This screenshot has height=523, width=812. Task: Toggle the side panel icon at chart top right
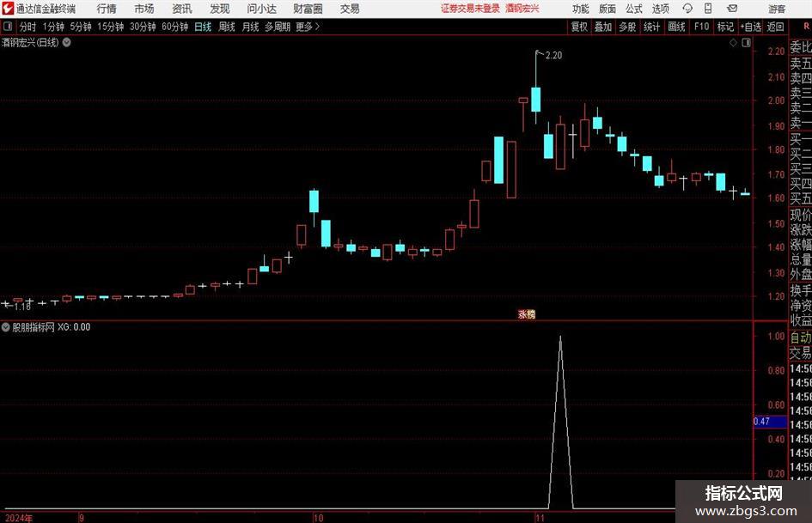pyautogui.click(x=746, y=43)
